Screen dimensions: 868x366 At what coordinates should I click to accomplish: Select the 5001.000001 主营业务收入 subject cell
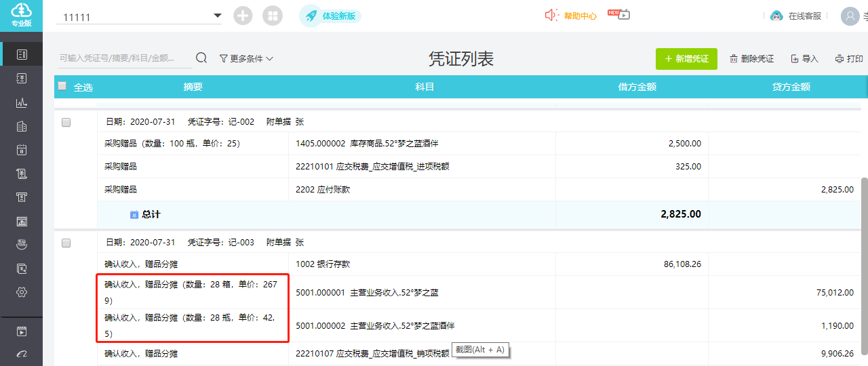422,293
